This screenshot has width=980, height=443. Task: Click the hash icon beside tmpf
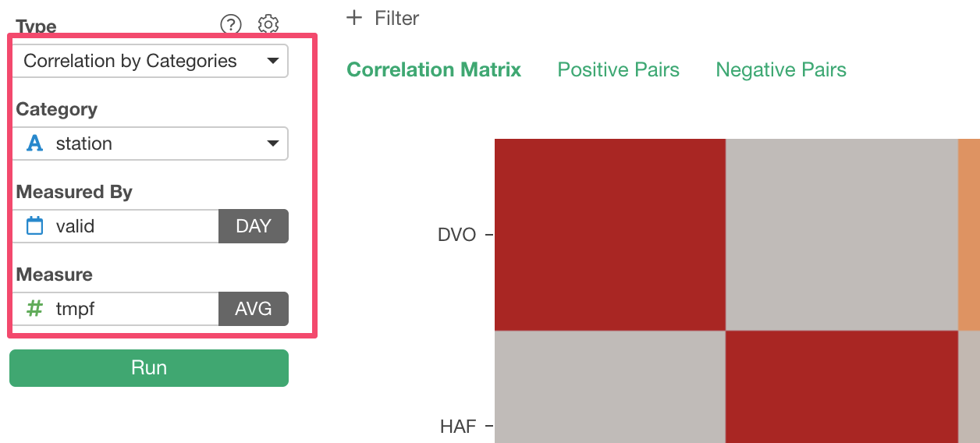[35, 309]
